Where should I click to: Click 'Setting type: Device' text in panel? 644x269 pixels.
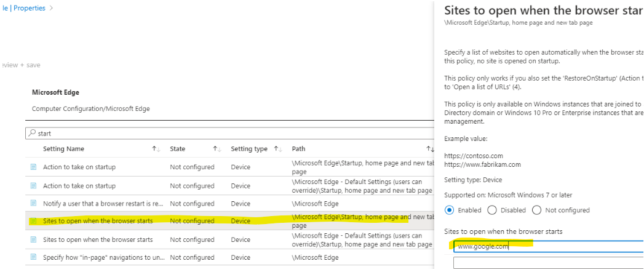click(473, 180)
